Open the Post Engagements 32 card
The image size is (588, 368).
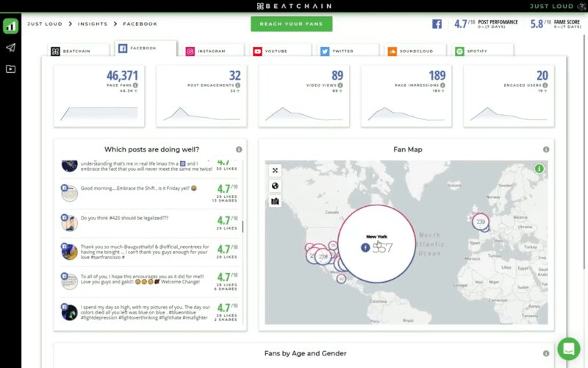tap(201, 96)
